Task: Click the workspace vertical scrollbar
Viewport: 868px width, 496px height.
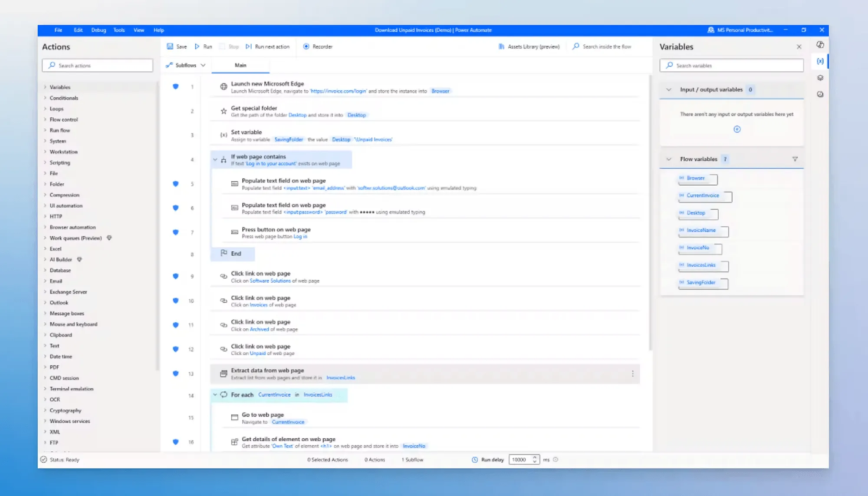Action: coord(650,213)
